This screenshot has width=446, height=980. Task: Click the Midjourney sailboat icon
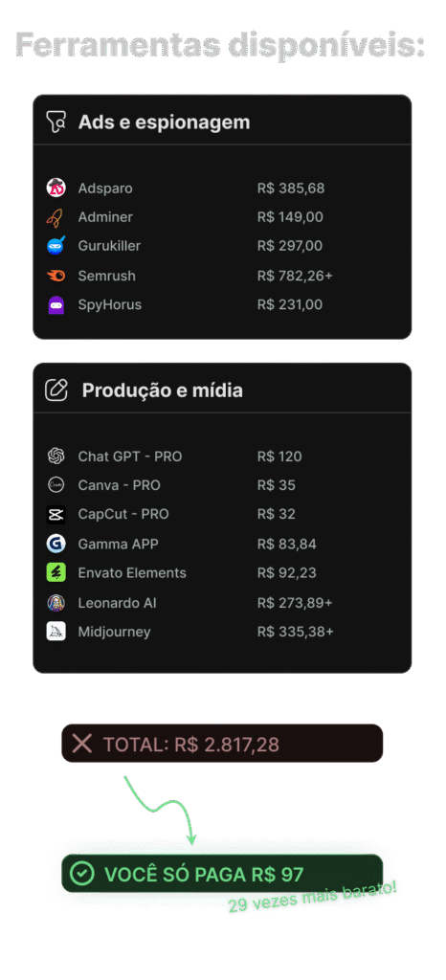tap(56, 632)
